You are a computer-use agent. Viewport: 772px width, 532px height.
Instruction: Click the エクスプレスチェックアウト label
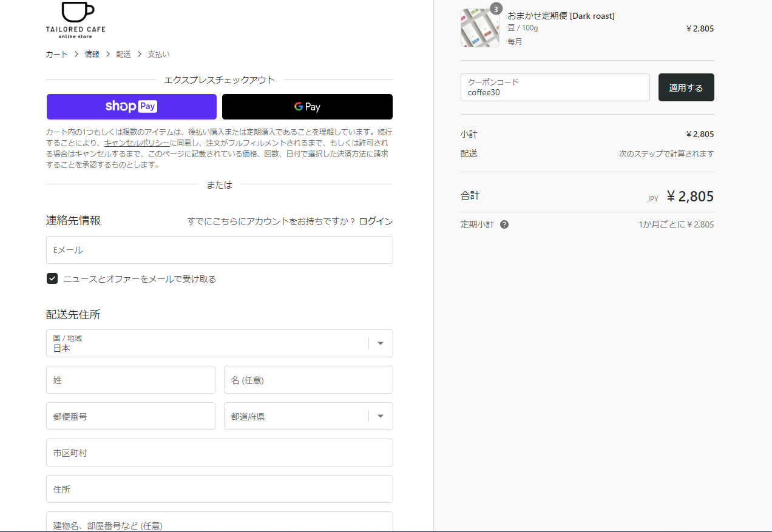click(220, 79)
